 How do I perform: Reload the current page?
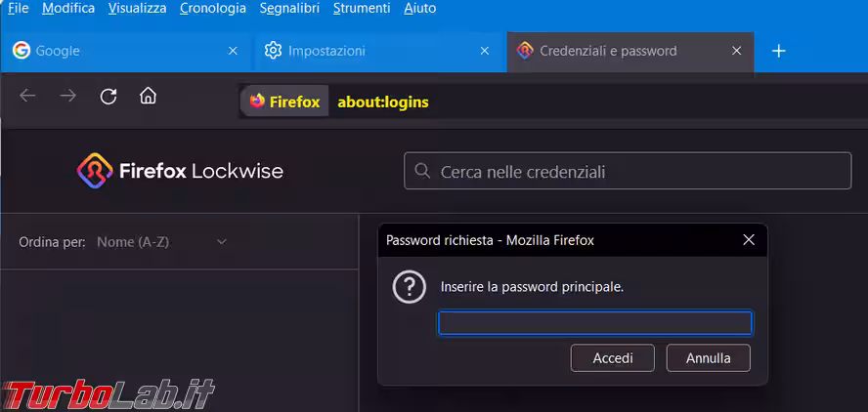(x=108, y=96)
